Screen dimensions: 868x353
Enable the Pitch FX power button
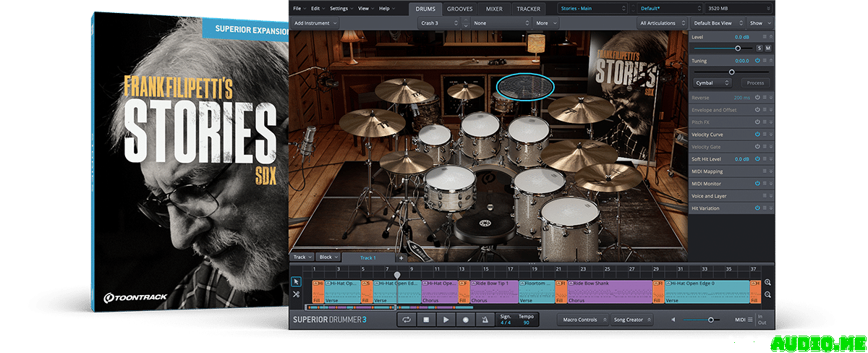(757, 122)
